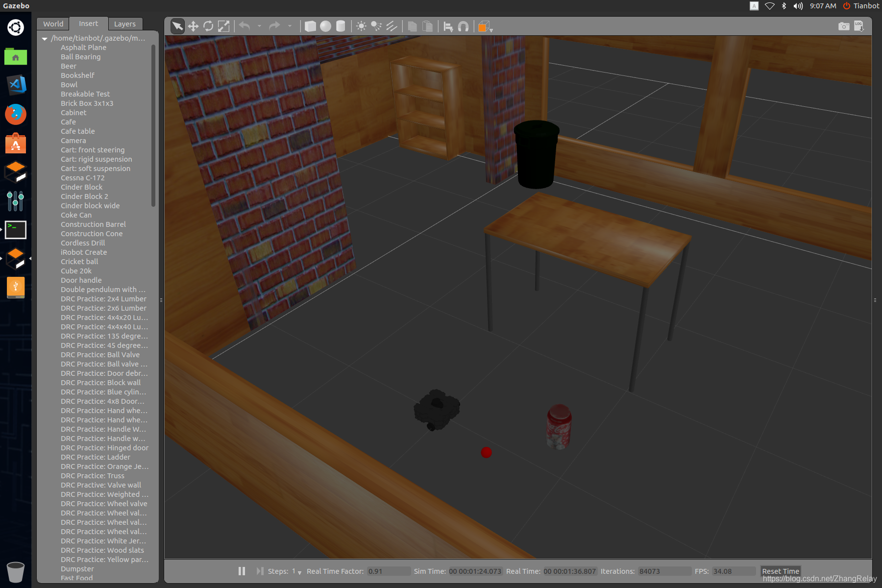Click the paste icon in toolbar

pos(428,26)
